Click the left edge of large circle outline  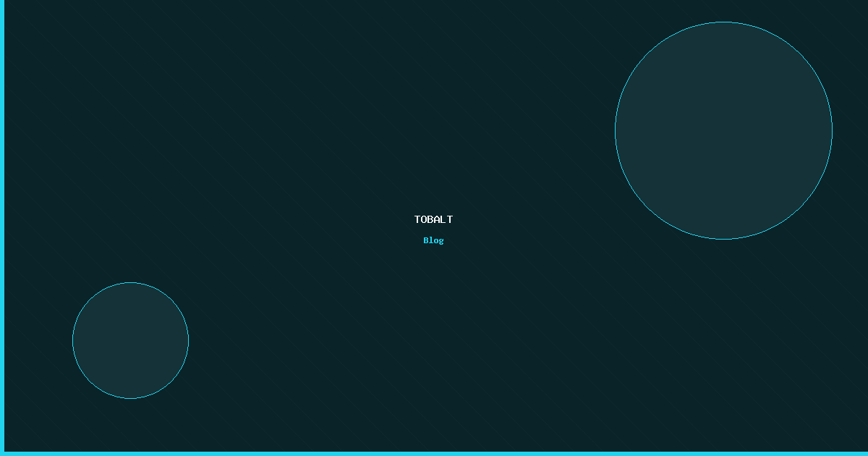point(615,130)
